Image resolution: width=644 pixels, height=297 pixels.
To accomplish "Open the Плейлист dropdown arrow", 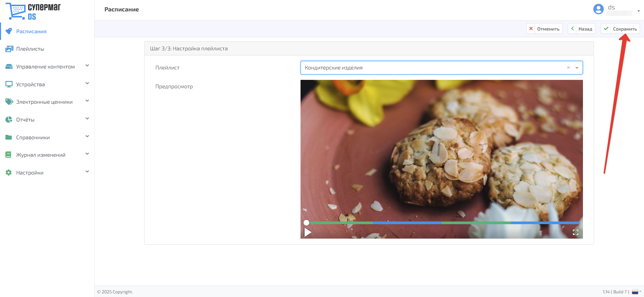I will pyautogui.click(x=577, y=68).
